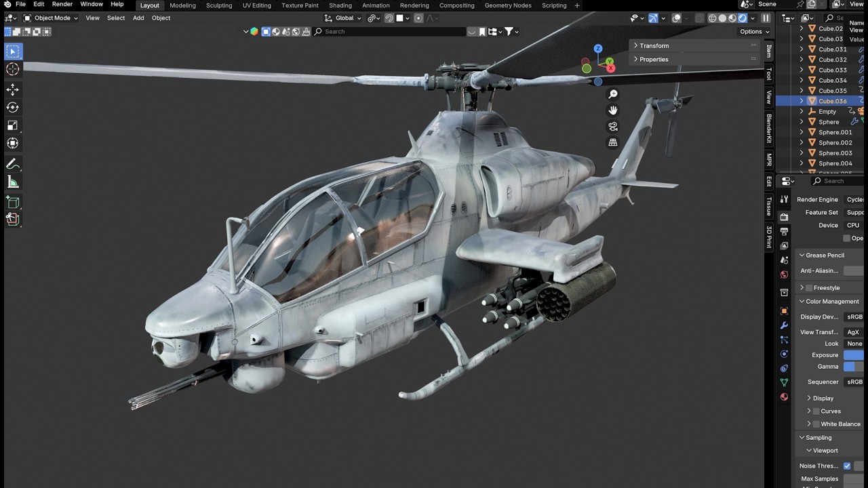This screenshot has width=868, height=488.
Task: Open the View Transform AgX dropdown
Action: coord(854,332)
